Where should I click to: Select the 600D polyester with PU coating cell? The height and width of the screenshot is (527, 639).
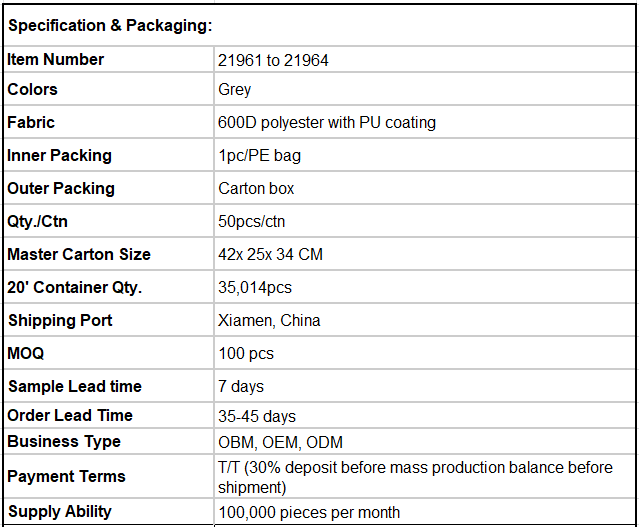tap(424, 122)
